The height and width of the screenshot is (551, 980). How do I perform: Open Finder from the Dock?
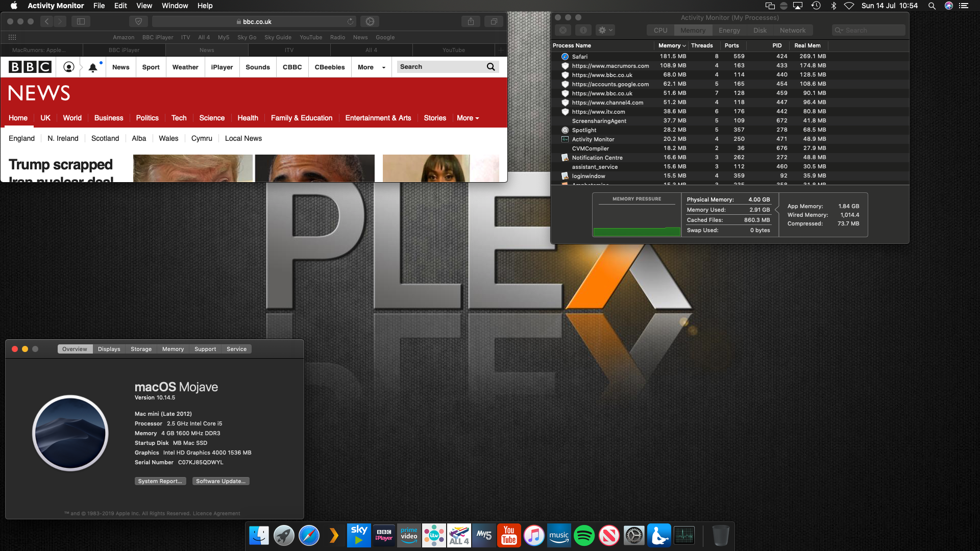point(259,535)
